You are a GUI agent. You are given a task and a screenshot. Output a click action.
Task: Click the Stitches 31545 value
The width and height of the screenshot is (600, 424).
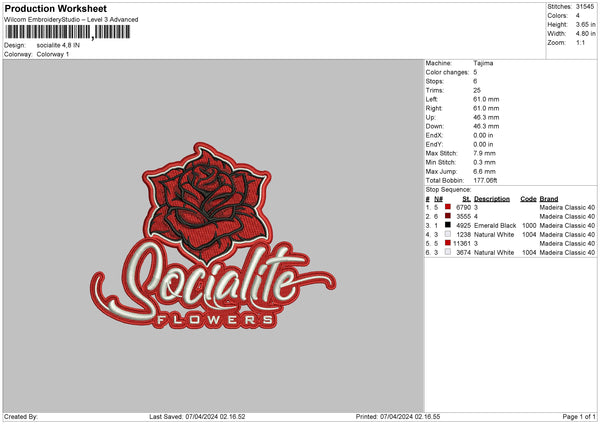(585, 7)
